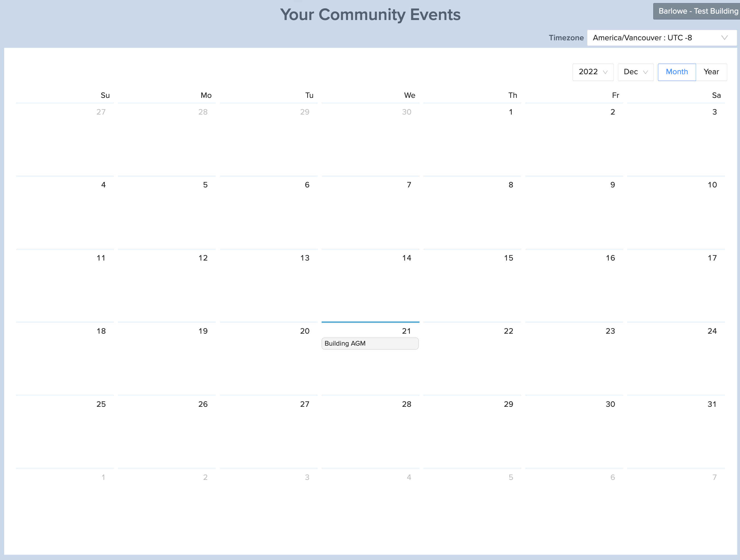
Task: Select December 19 date cell
Action: coord(167,358)
